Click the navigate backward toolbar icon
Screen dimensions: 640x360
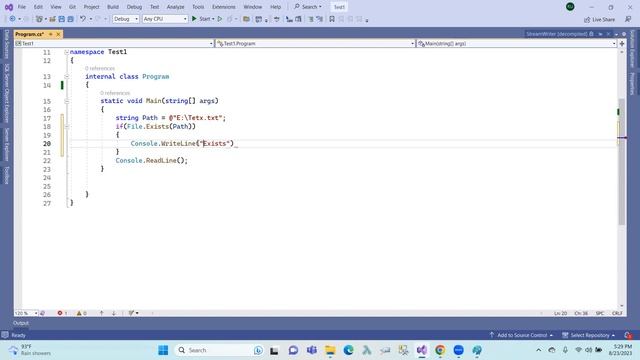[x=12, y=19]
